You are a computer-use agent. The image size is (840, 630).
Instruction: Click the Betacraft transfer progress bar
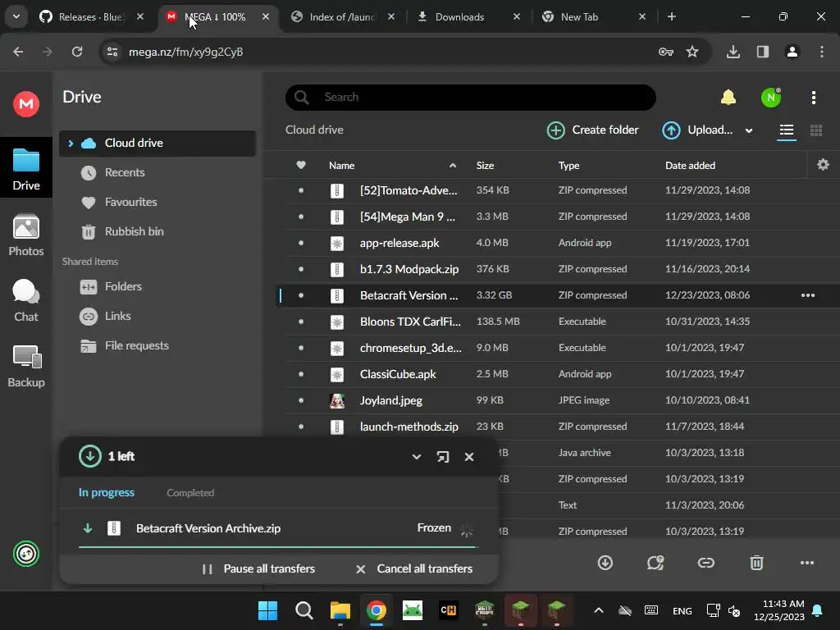(x=278, y=547)
